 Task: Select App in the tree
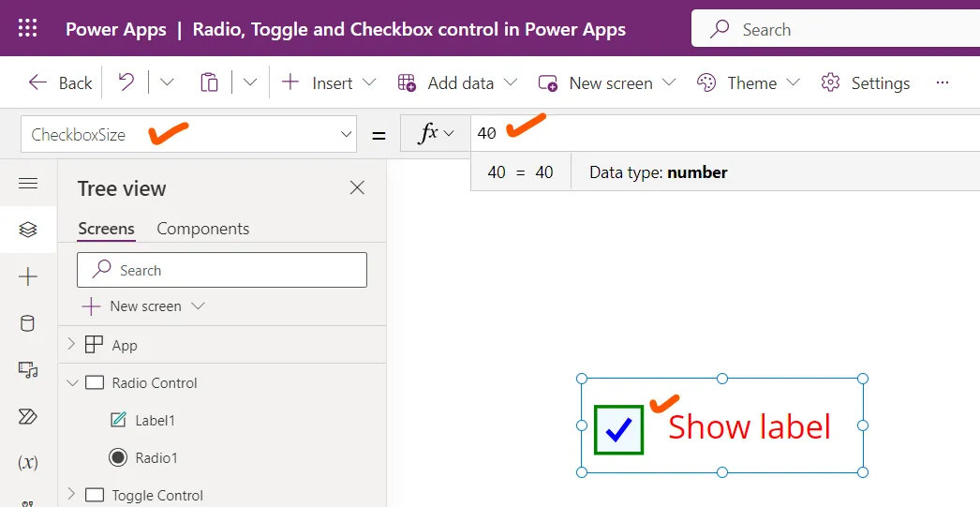pos(125,345)
